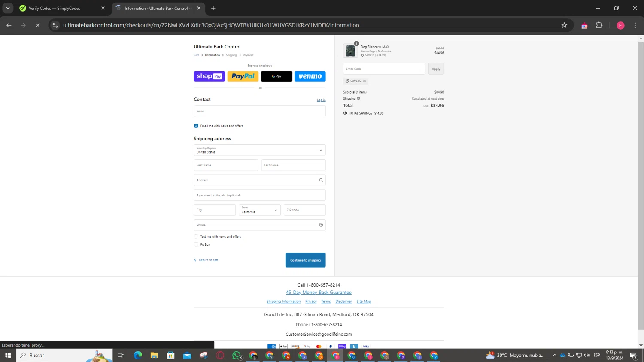The height and width of the screenshot is (362, 644).
Task: Click the Log in link beside Contact
Action: tap(321, 100)
